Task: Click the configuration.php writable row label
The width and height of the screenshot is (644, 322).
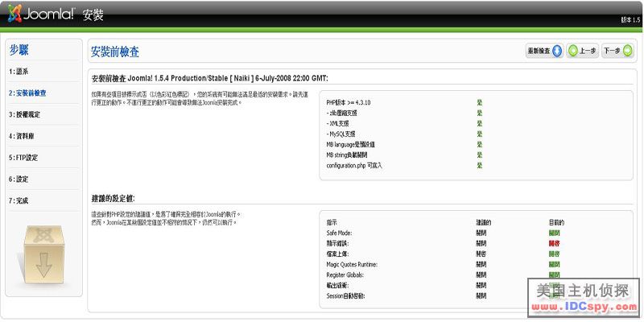Action: 354,166
